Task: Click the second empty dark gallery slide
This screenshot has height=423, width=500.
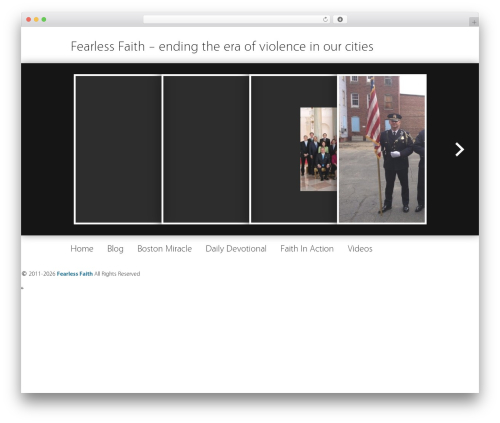Action: coord(206,149)
